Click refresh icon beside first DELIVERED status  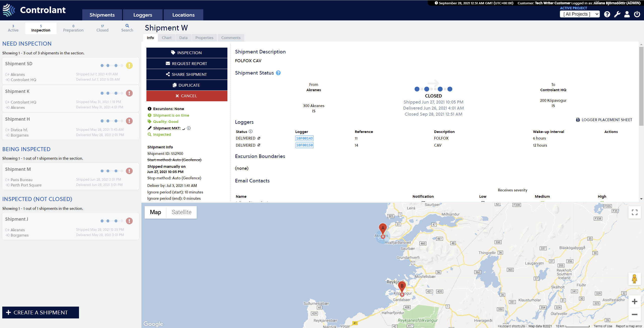pyautogui.click(x=259, y=138)
